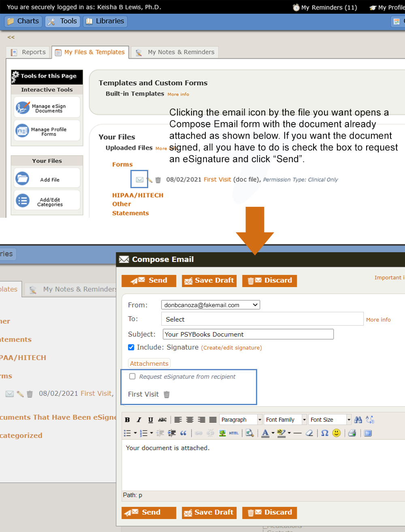Increase indent in the email body
This screenshot has height=532, width=405.
172,433
